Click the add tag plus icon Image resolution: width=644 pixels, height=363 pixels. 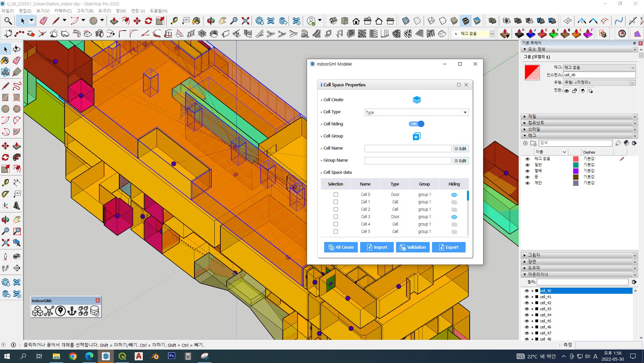click(525, 143)
